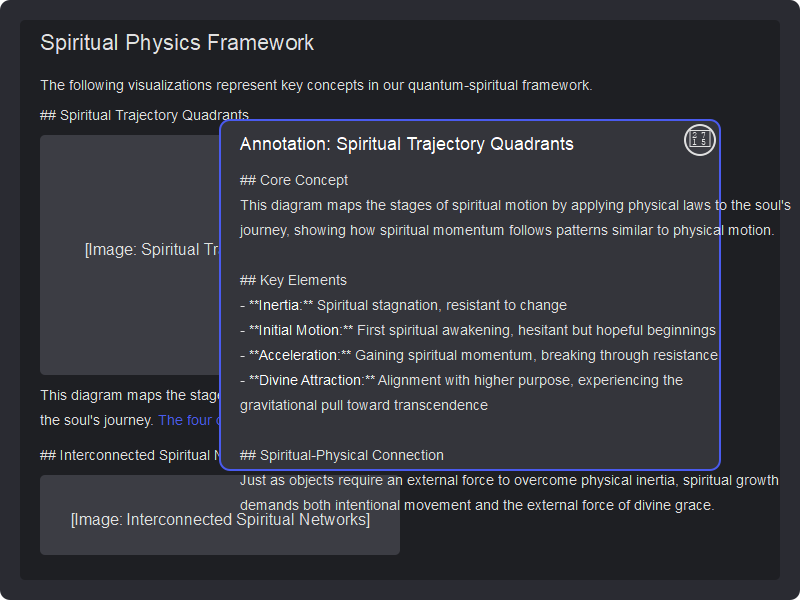Viewport: 800px width, 600px height.
Task: Click the "## Spiritual-Physical Connection" heading
Action: (x=342, y=455)
